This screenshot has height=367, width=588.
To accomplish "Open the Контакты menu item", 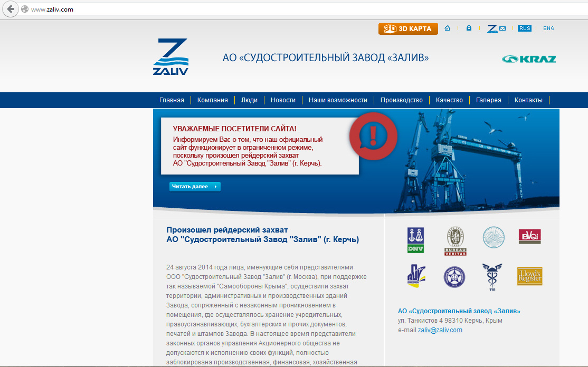I will click(528, 100).
